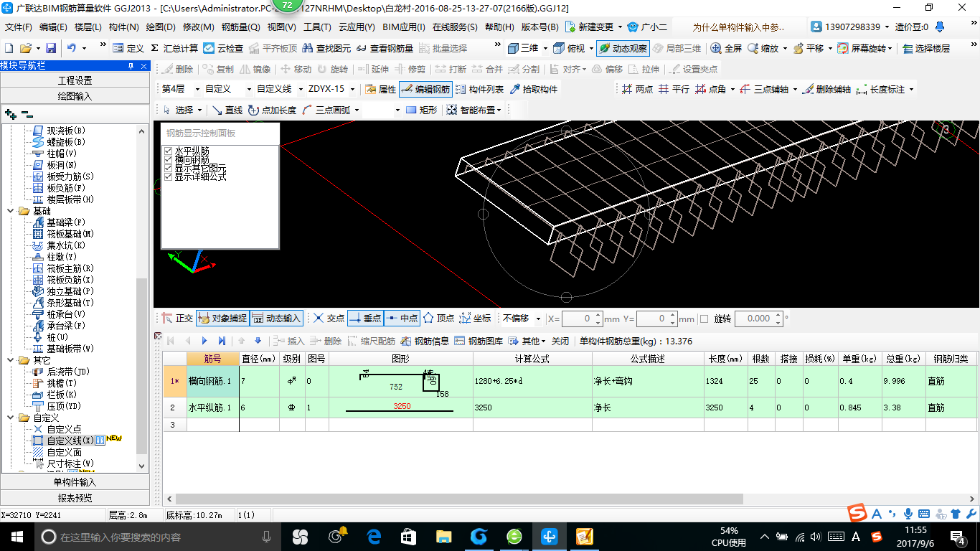This screenshot has width=980, height=551.
Task: Click 属性 properties tool
Action: (x=380, y=90)
